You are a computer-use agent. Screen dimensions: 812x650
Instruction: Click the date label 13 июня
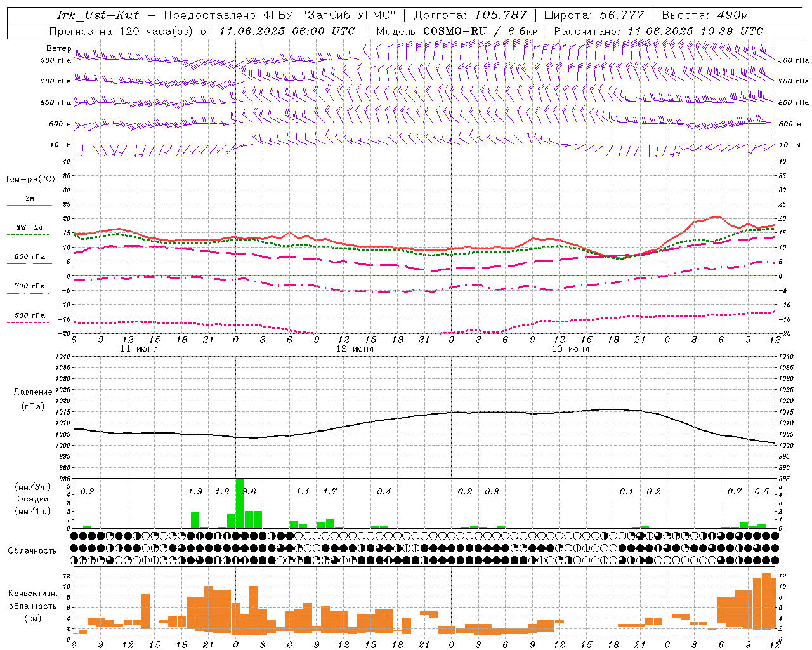(x=570, y=349)
